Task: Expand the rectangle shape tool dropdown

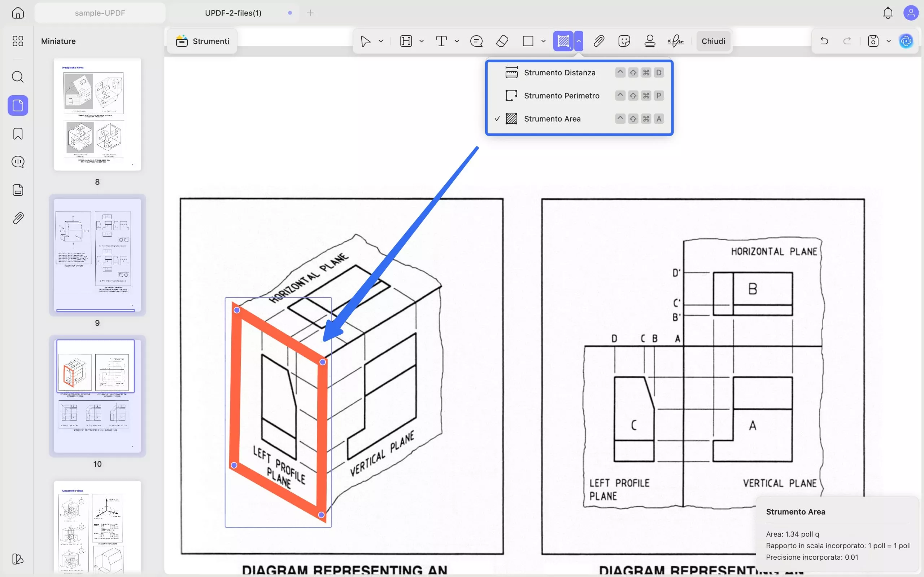Action: tap(543, 41)
